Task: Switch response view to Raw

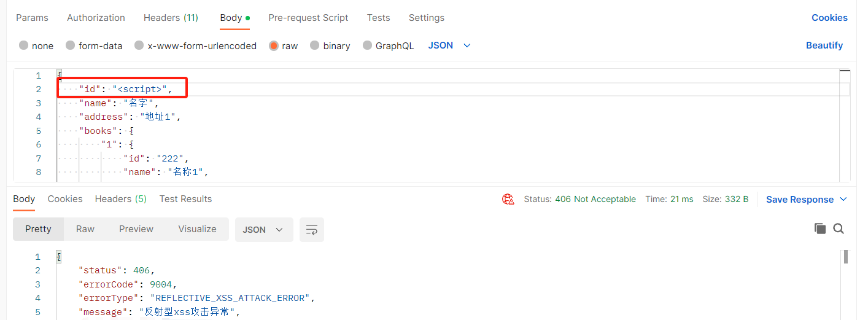Action: point(85,229)
